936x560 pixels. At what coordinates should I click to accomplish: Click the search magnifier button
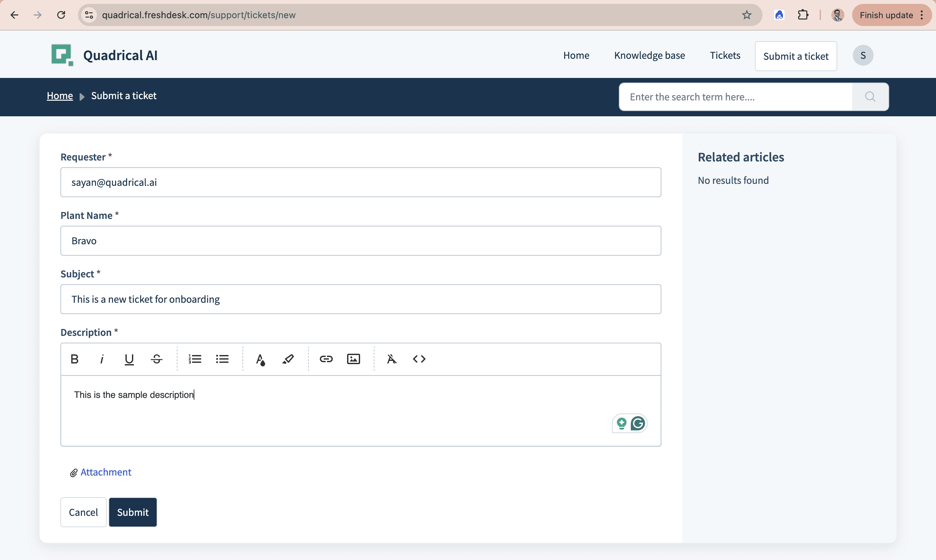click(x=870, y=97)
